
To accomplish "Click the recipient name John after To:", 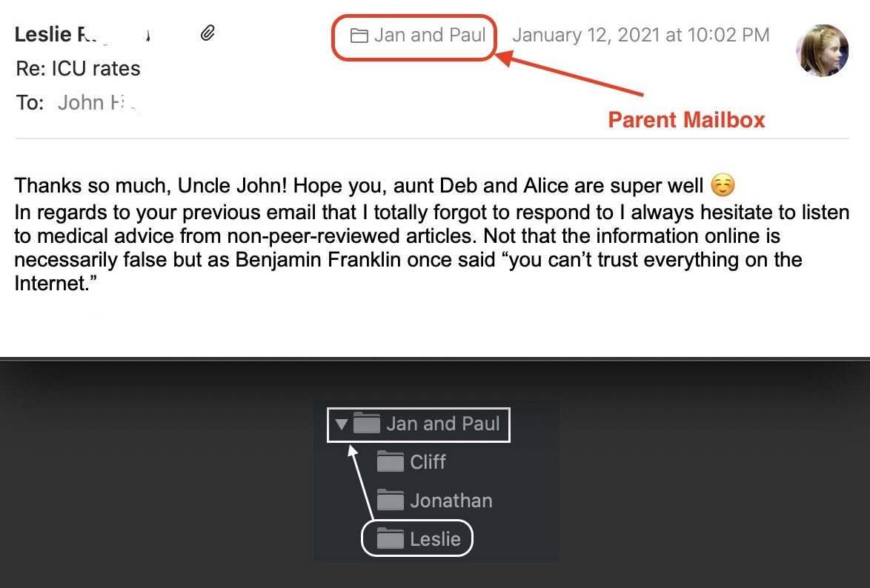I will [x=82, y=102].
